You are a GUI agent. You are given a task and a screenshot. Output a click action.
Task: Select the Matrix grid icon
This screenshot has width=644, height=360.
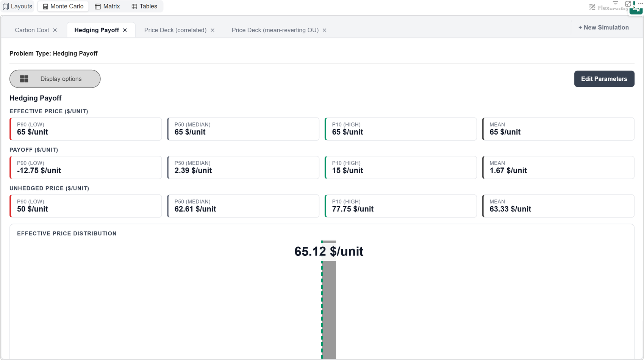pos(98,6)
